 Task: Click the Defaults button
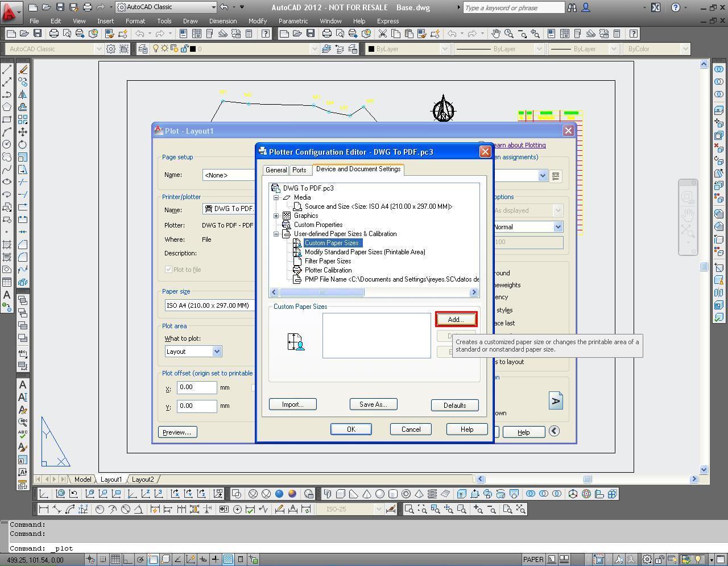pyautogui.click(x=454, y=406)
